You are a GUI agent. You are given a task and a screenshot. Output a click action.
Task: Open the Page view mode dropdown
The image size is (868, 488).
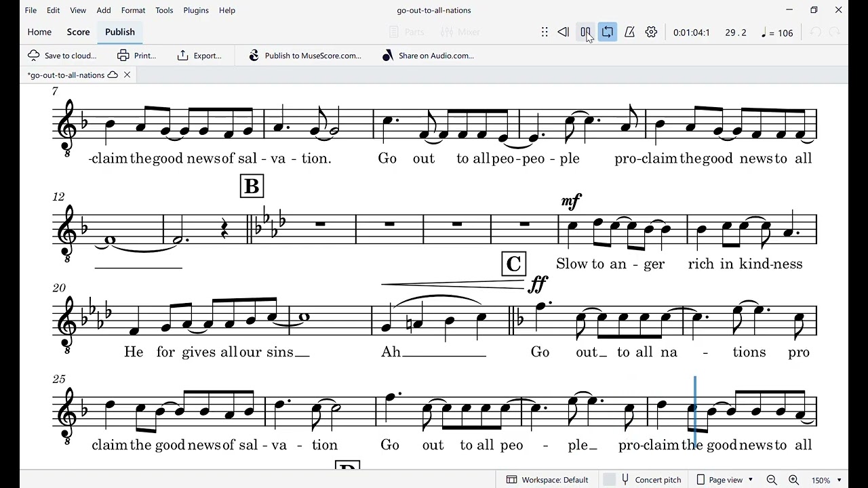[725, 480]
